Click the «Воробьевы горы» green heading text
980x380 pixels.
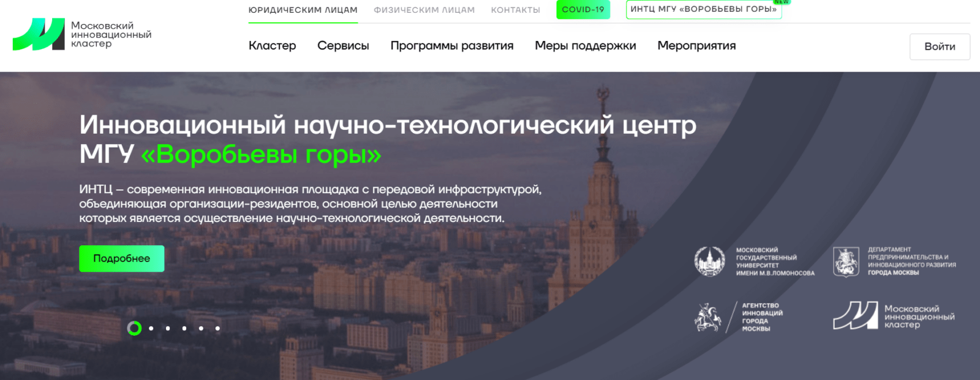point(261,154)
